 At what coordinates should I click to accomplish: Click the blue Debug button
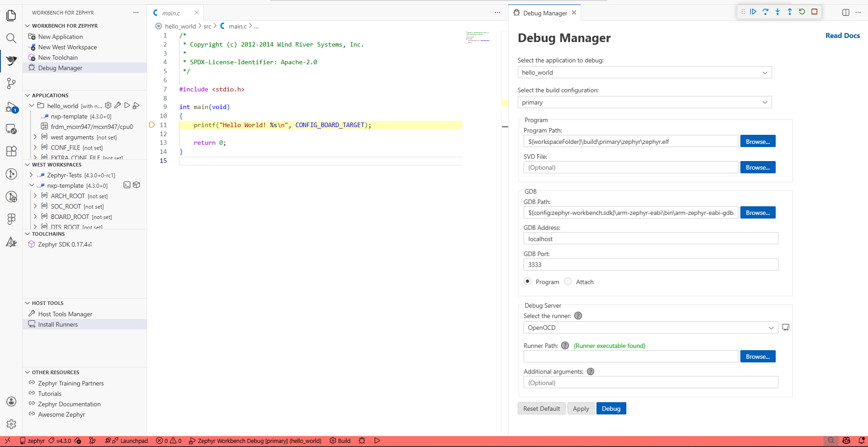611,409
